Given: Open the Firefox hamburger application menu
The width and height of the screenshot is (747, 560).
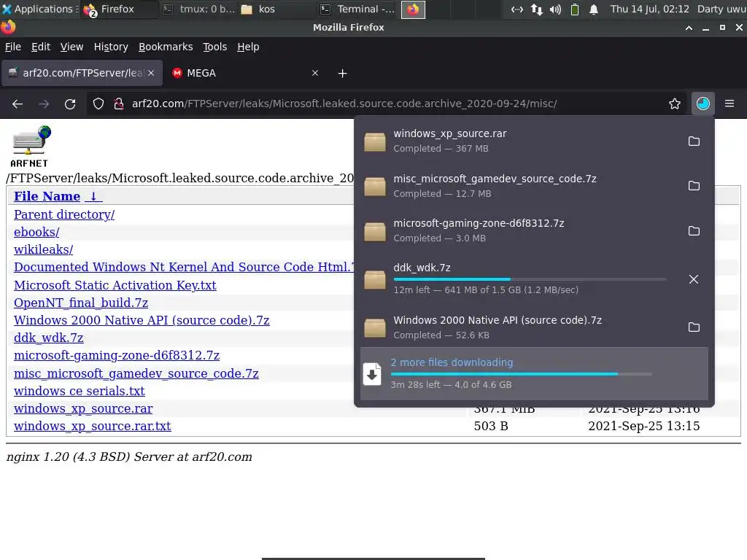Looking at the screenshot, I should (x=729, y=104).
